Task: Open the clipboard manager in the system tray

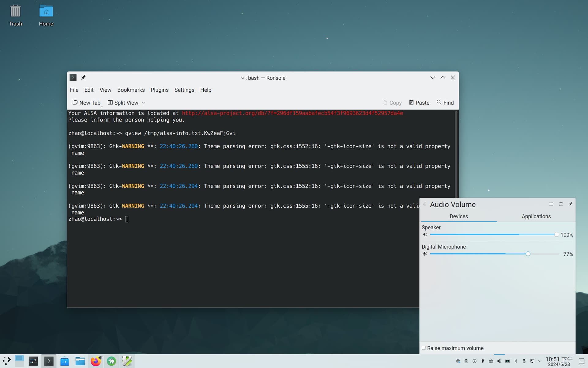Action: coord(466,361)
